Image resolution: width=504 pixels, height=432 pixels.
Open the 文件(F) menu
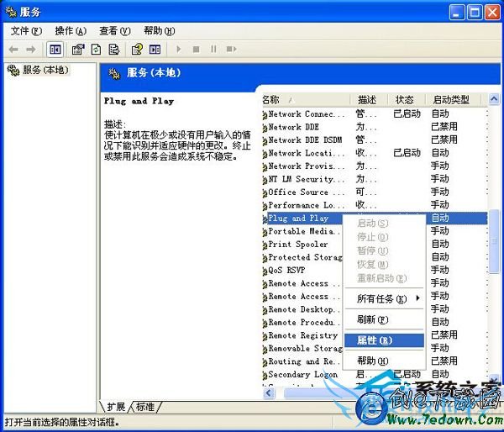(x=26, y=31)
